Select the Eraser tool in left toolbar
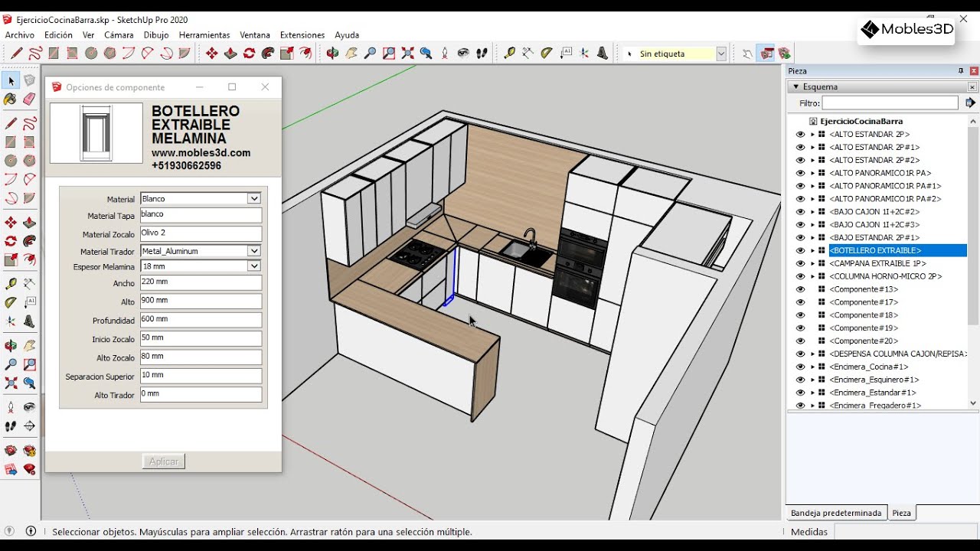The height and width of the screenshot is (551, 980). [x=29, y=99]
